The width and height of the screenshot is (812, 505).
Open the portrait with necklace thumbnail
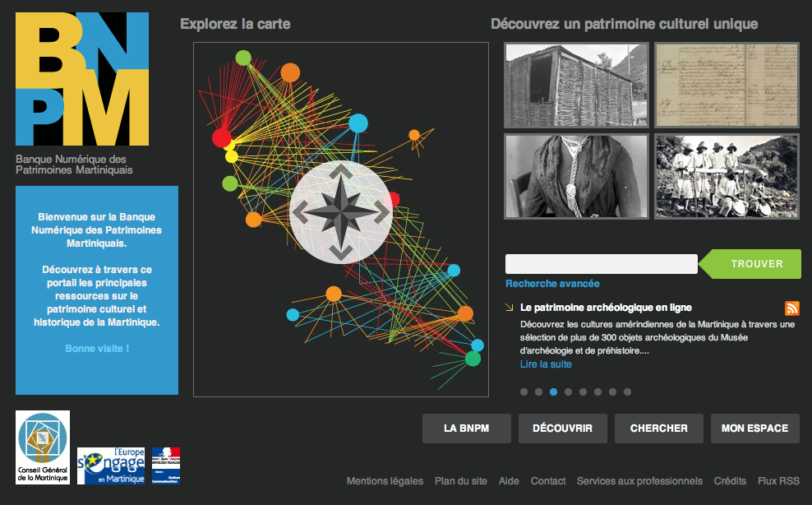pos(576,176)
